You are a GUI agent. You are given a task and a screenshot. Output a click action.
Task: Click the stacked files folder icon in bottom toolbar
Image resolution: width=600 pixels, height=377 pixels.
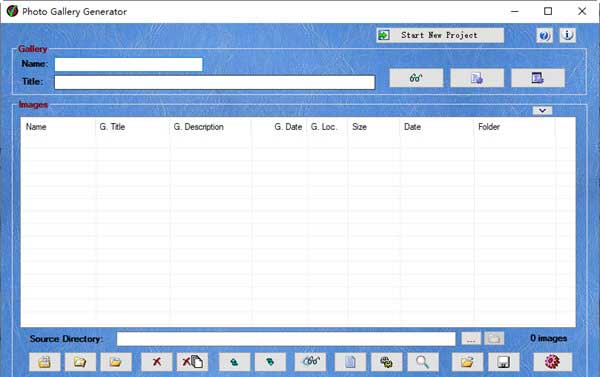pyautogui.click(x=44, y=362)
